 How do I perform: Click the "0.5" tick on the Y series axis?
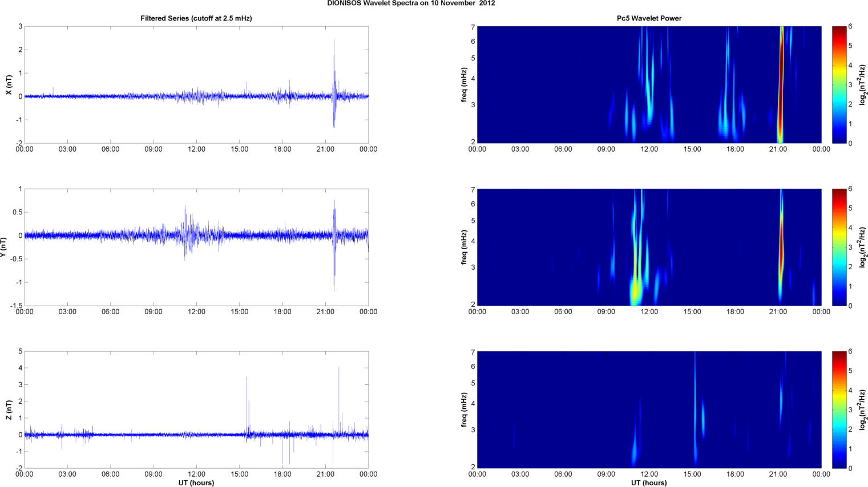click(x=17, y=212)
